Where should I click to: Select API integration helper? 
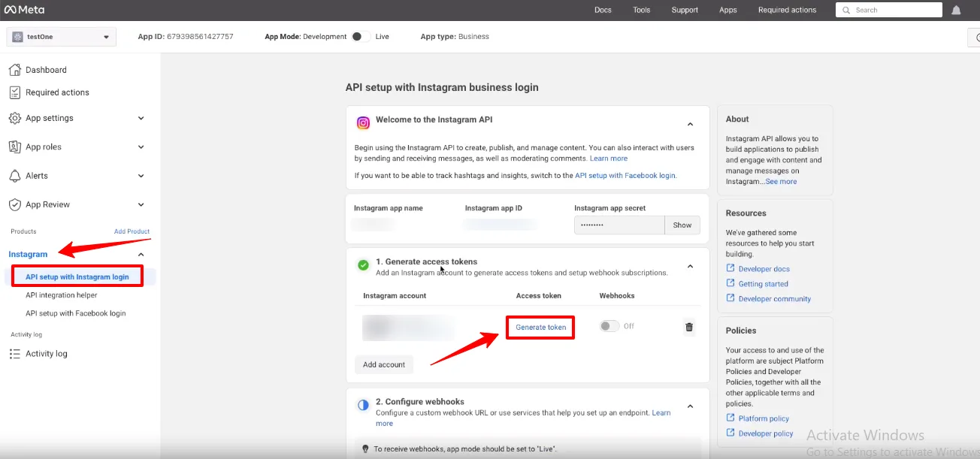[62, 295]
